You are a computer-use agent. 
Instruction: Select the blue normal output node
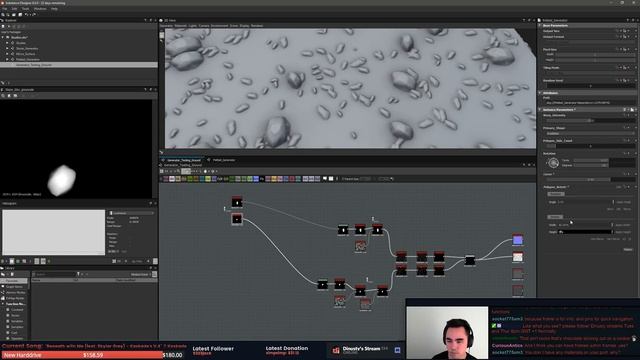point(518,240)
